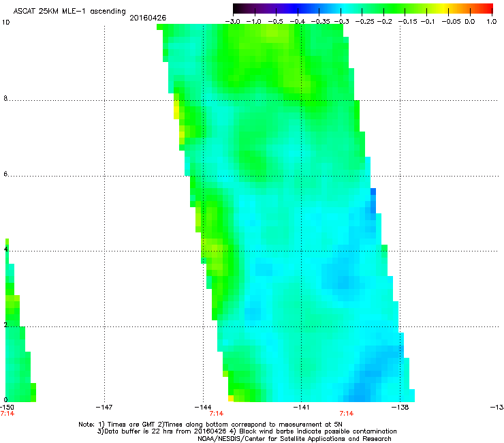Click the -0.3 color scale label
This screenshot has width=504, height=443.
341,22
